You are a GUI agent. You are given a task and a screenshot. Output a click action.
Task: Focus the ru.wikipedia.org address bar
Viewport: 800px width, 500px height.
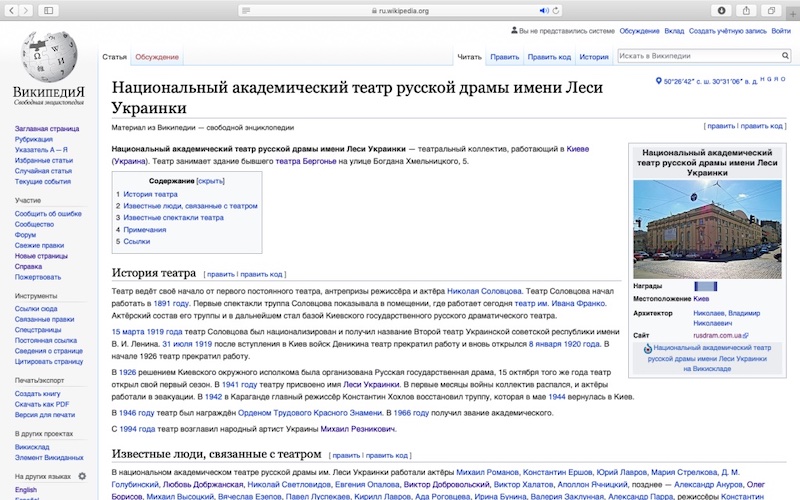pos(401,10)
